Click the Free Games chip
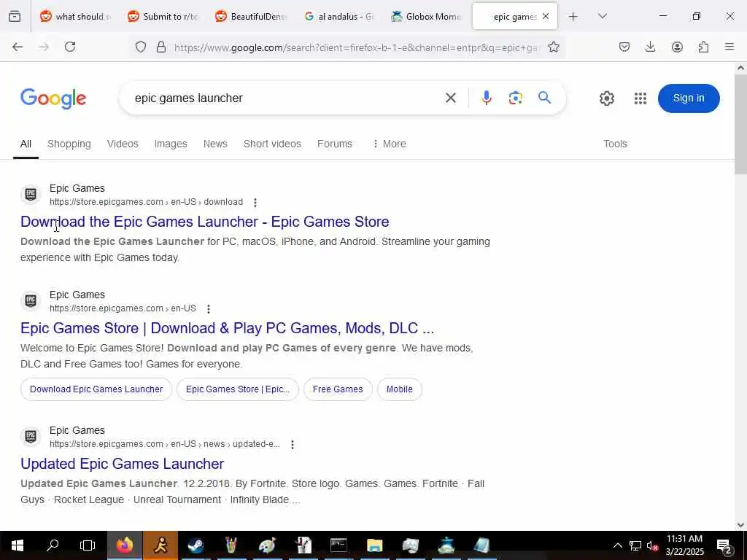The image size is (747, 560). [x=338, y=389]
